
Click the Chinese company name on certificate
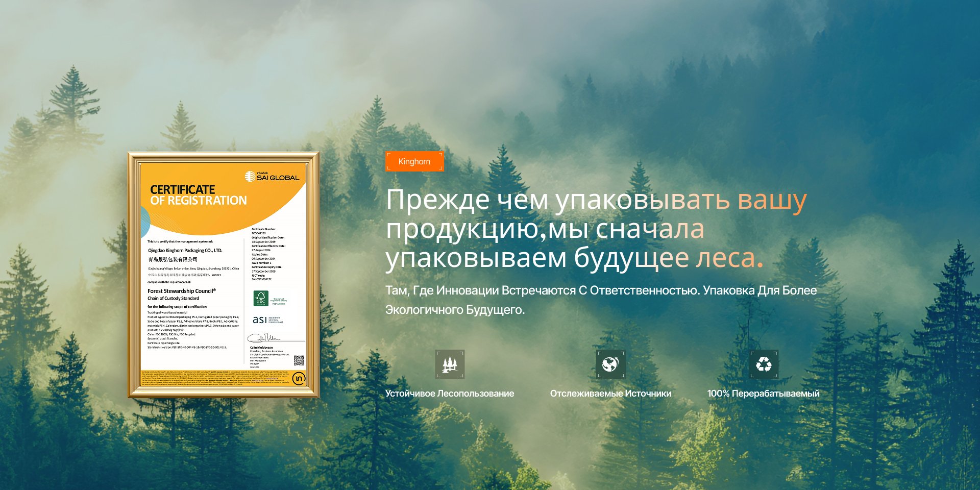(173, 260)
